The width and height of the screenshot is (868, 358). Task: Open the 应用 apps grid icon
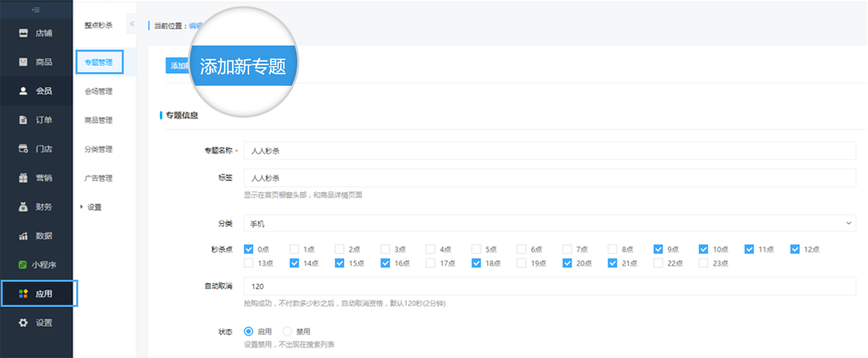[23, 293]
